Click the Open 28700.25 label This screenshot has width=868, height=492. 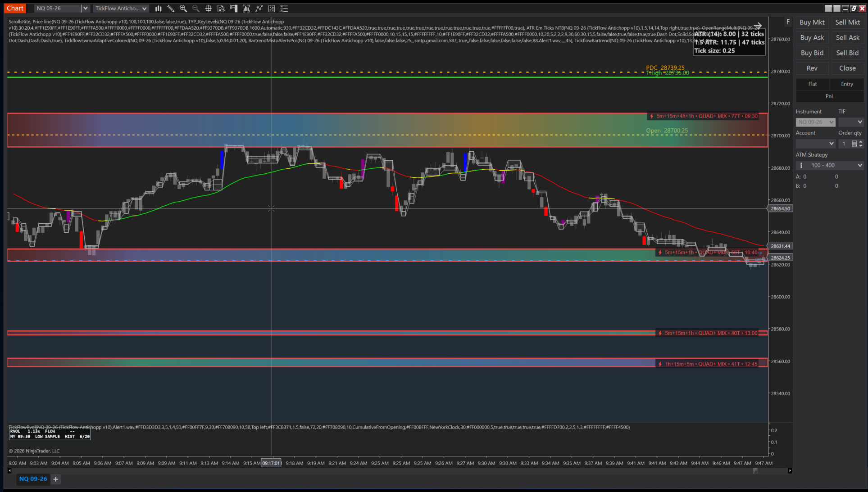pyautogui.click(x=667, y=131)
